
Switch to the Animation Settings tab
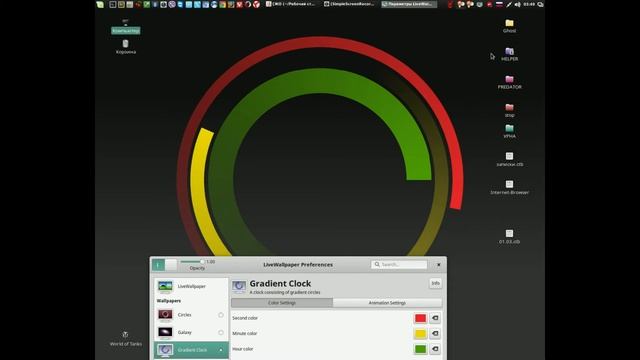click(x=387, y=303)
